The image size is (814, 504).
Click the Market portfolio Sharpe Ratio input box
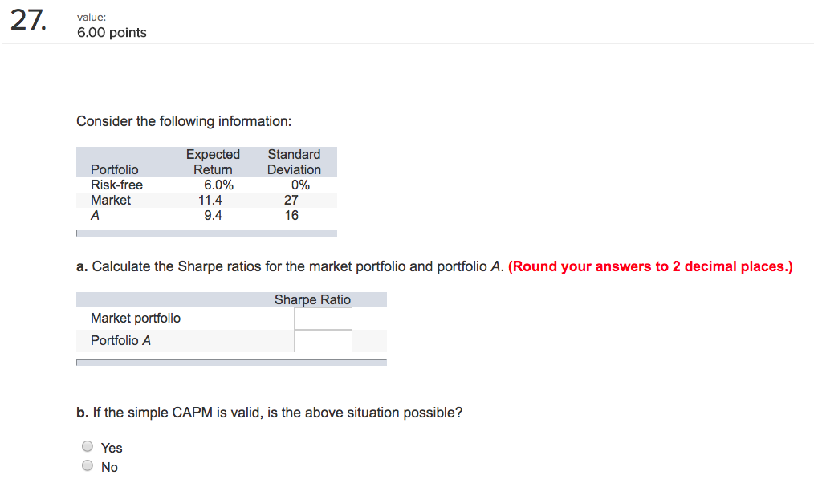point(323,318)
